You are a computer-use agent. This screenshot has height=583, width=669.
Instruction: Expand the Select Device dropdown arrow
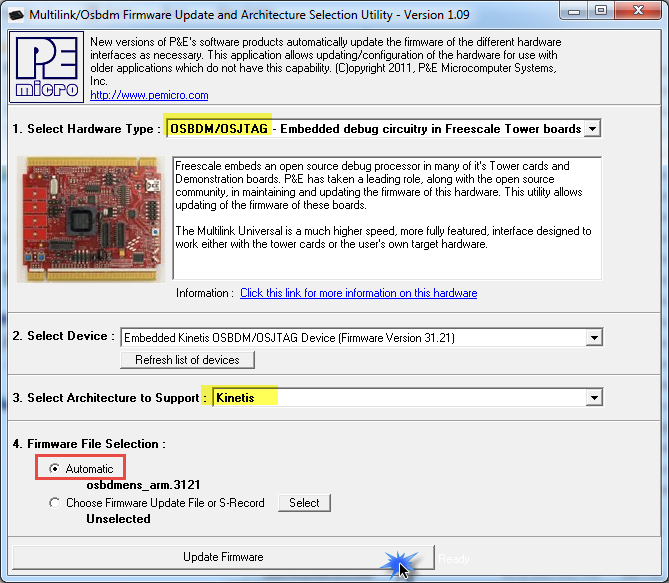(x=594, y=338)
